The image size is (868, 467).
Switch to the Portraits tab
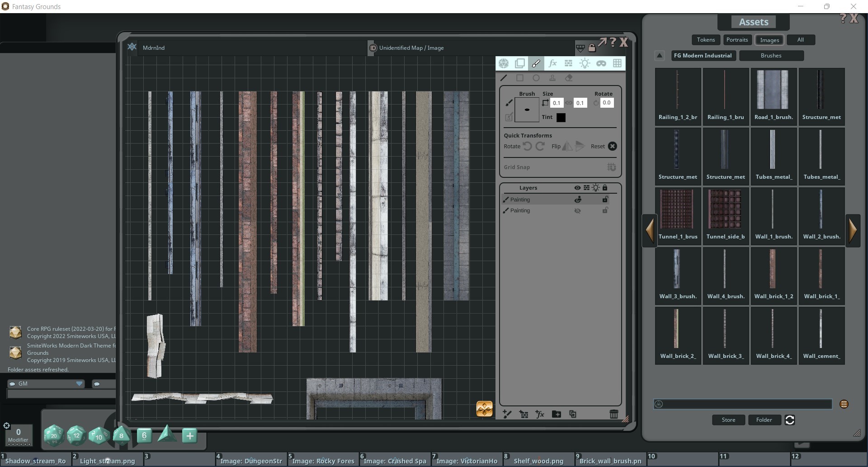pyautogui.click(x=737, y=40)
